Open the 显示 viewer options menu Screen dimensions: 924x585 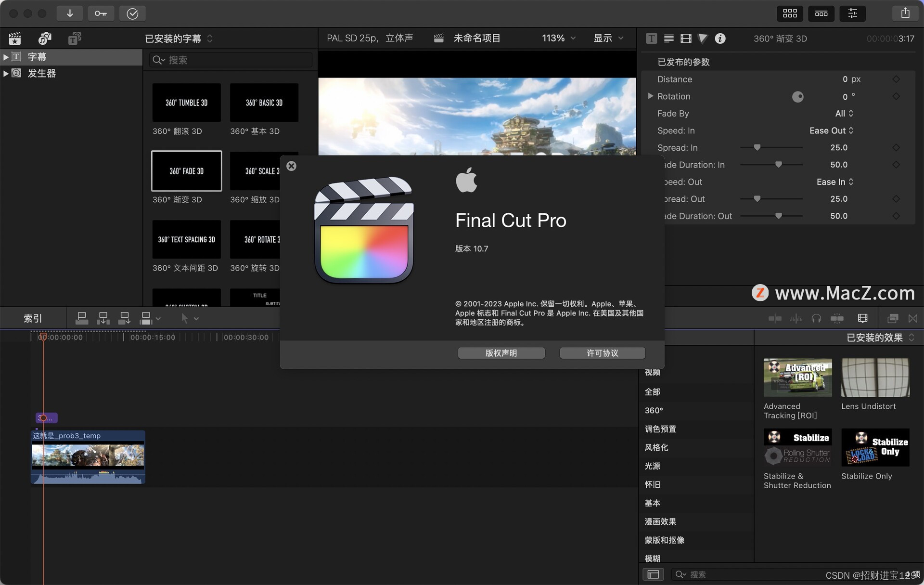(608, 38)
